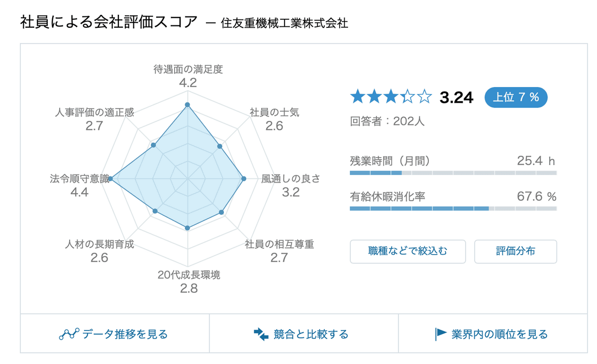
Task: Click the 風通しの良さ data point on radar chart
Action: coord(244,179)
